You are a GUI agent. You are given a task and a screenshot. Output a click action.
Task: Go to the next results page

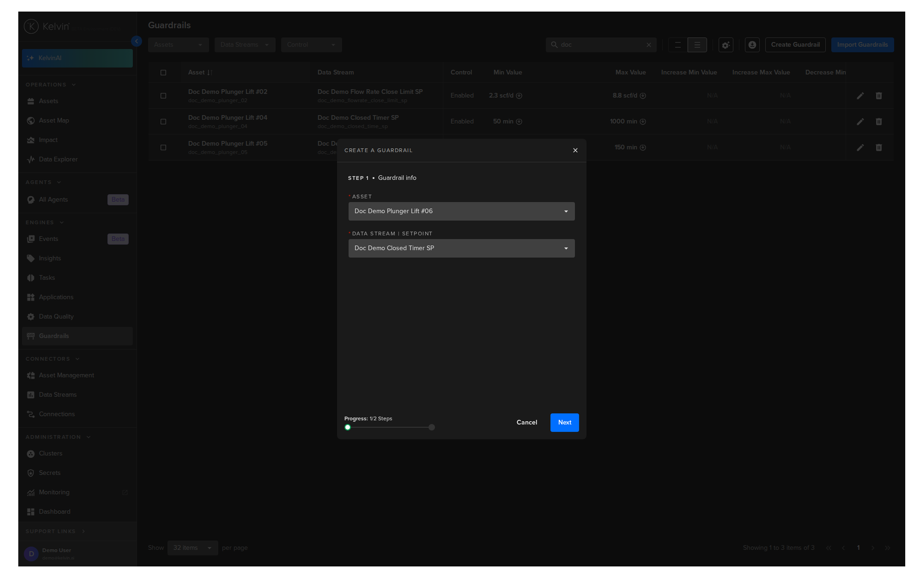(873, 548)
